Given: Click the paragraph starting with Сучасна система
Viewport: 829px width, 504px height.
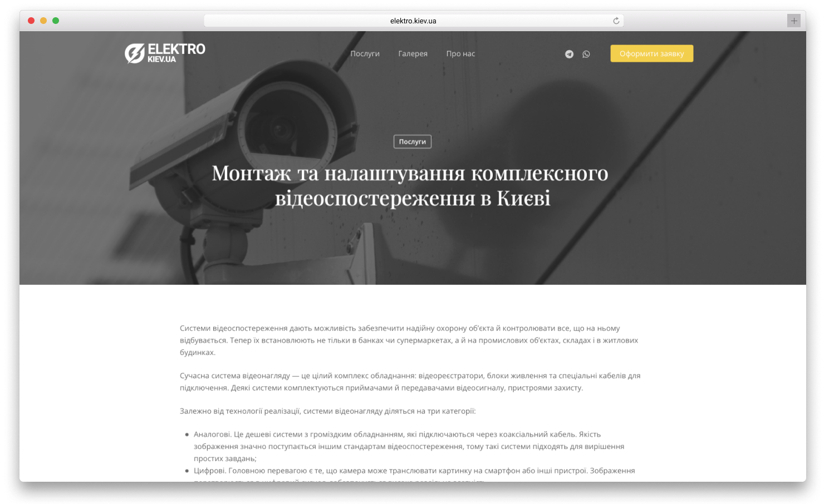Looking at the screenshot, I should tap(410, 382).
